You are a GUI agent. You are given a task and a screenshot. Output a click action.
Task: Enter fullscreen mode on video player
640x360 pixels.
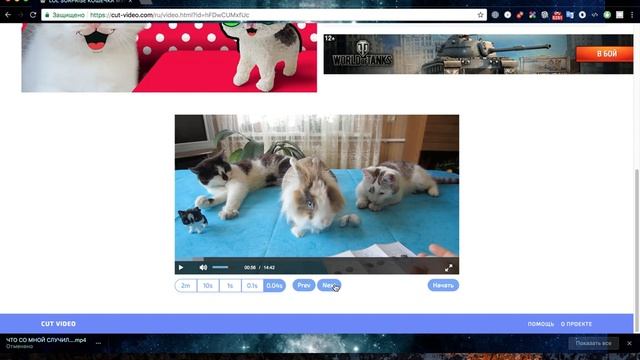pos(449,268)
